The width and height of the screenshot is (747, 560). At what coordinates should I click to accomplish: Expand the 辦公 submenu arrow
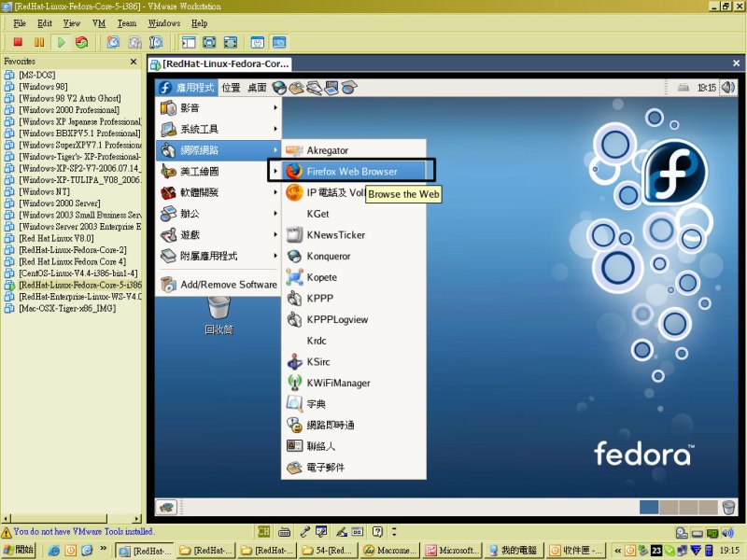(x=275, y=214)
